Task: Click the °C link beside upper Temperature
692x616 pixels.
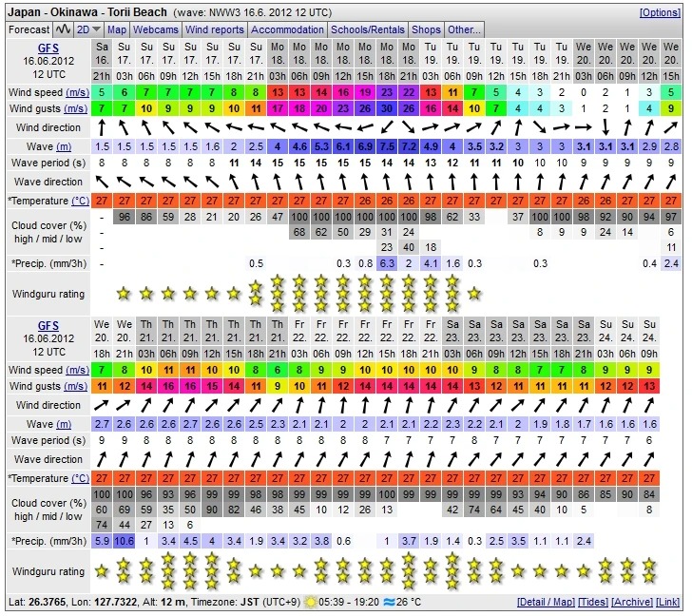Action: click(x=80, y=201)
